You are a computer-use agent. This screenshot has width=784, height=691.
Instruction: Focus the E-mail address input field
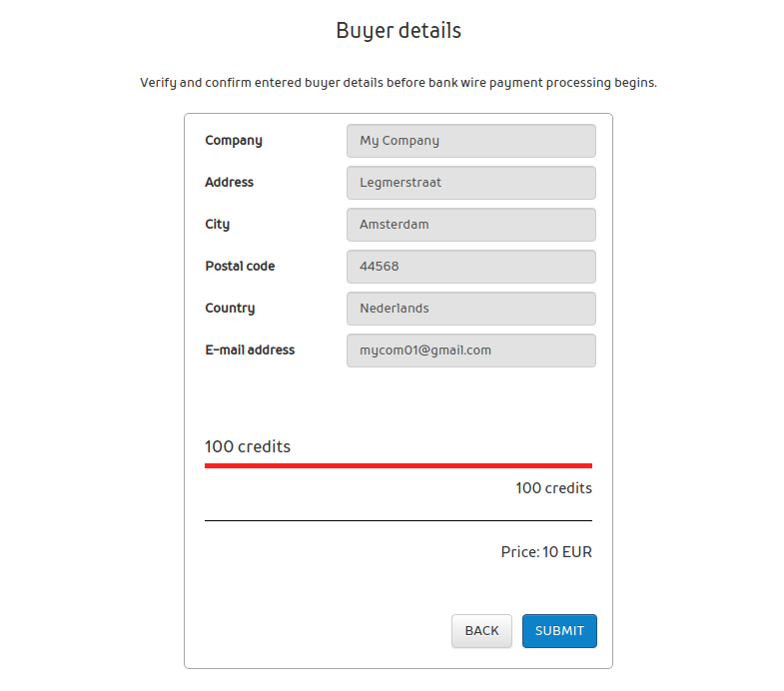pyautogui.click(x=470, y=350)
